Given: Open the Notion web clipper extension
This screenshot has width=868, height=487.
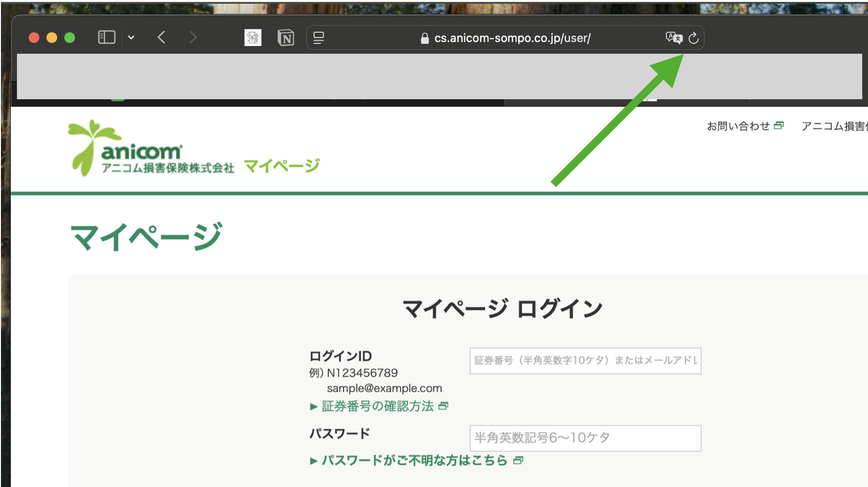Looking at the screenshot, I should tap(286, 38).
